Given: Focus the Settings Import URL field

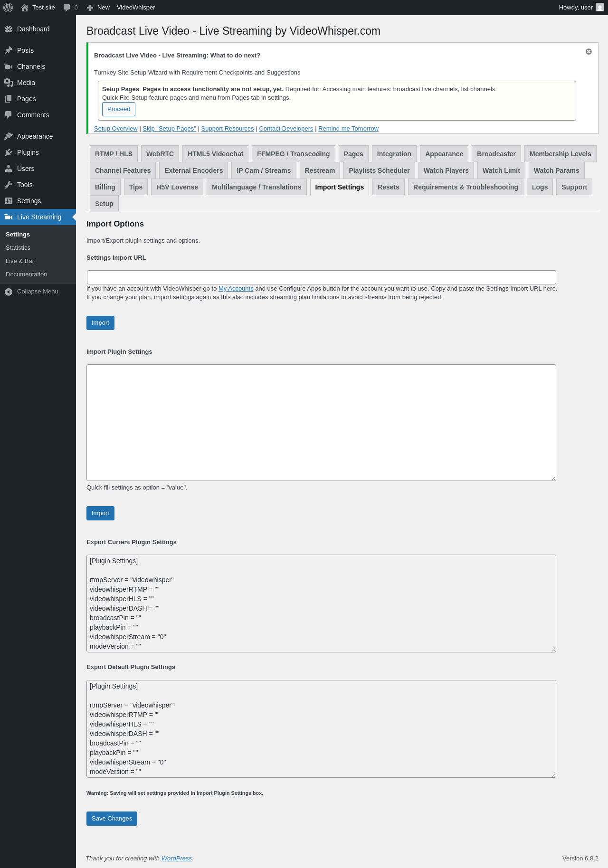Looking at the screenshot, I should [x=321, y=277].
